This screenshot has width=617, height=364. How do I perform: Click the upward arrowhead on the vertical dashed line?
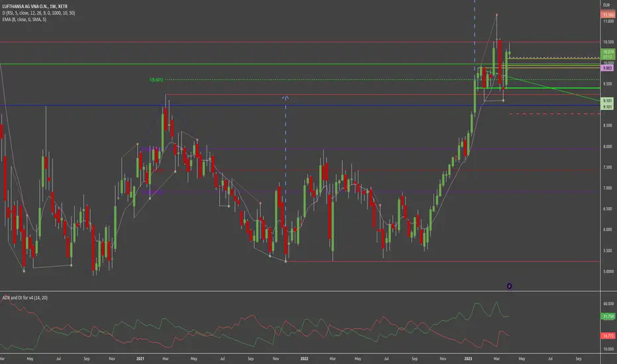[x=285, y=97]
